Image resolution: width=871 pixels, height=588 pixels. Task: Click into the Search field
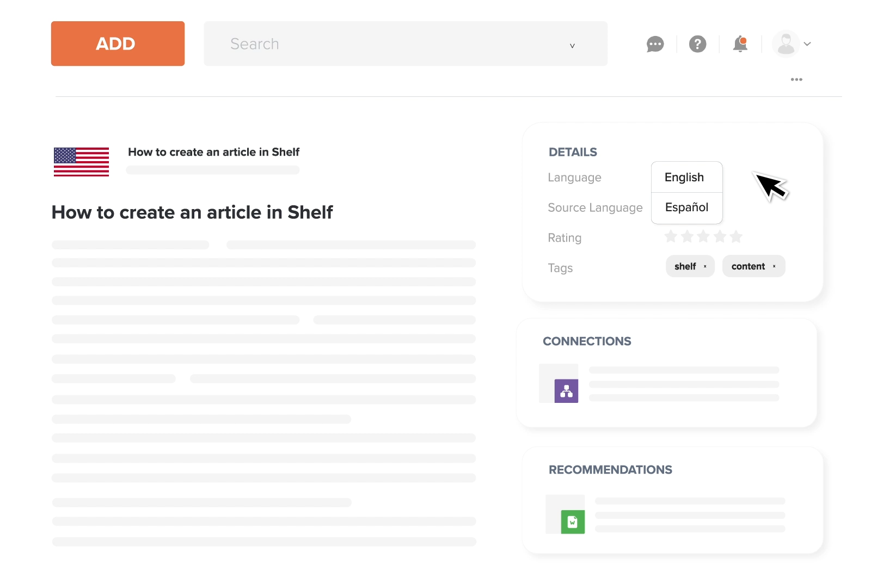tap(381, 44)
